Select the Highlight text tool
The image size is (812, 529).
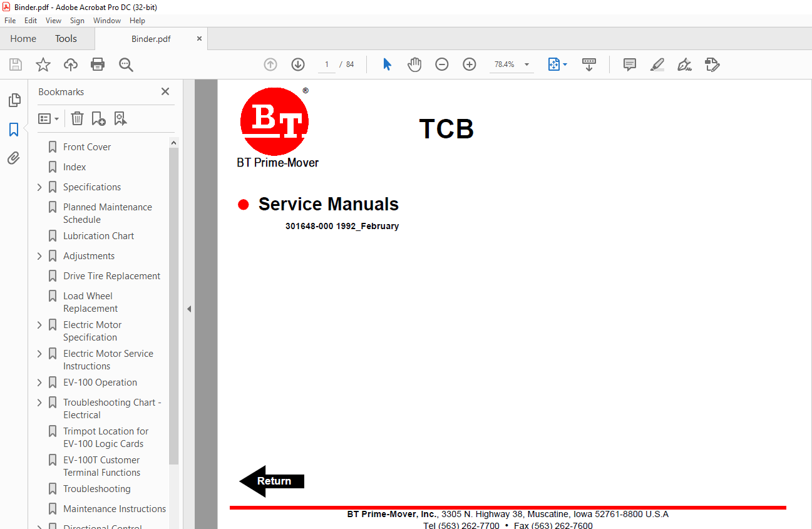tap(657, 64)
